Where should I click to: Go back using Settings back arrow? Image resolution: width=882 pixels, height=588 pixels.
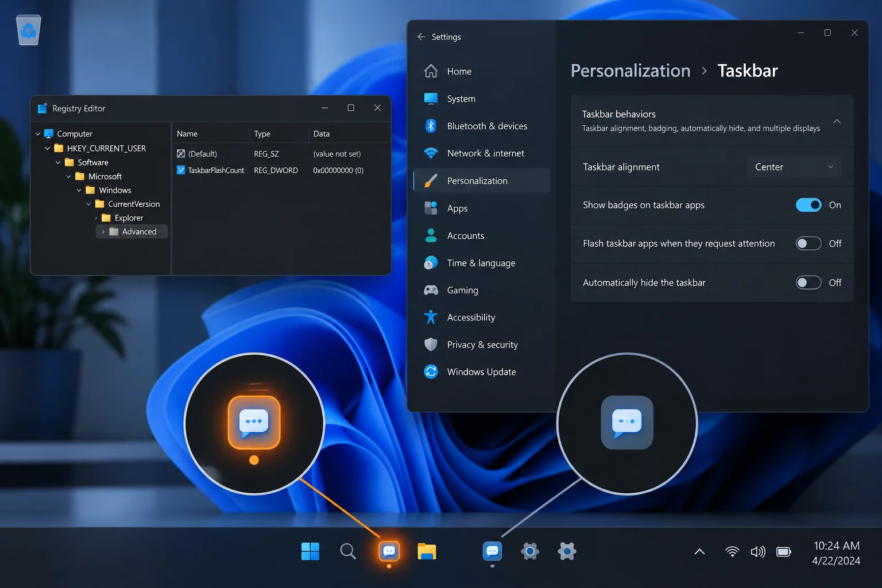pyautogui.click(x=421, y=37)
